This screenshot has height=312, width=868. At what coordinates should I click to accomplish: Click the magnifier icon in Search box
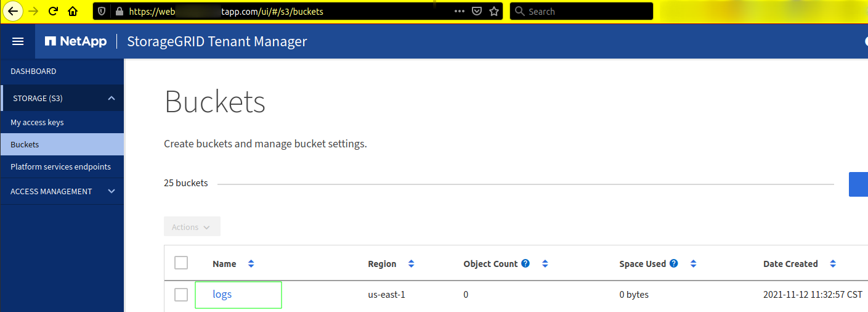click(519, 11)
